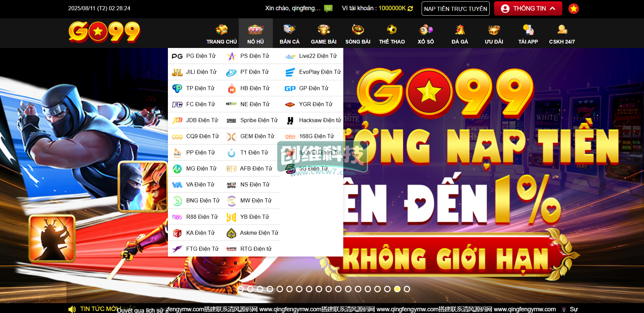Image resolution: width=644 pixels, height=313 pixels.
Task: Click the Askme logo icon
Action: pyautogui.click(x=231, y=233)
